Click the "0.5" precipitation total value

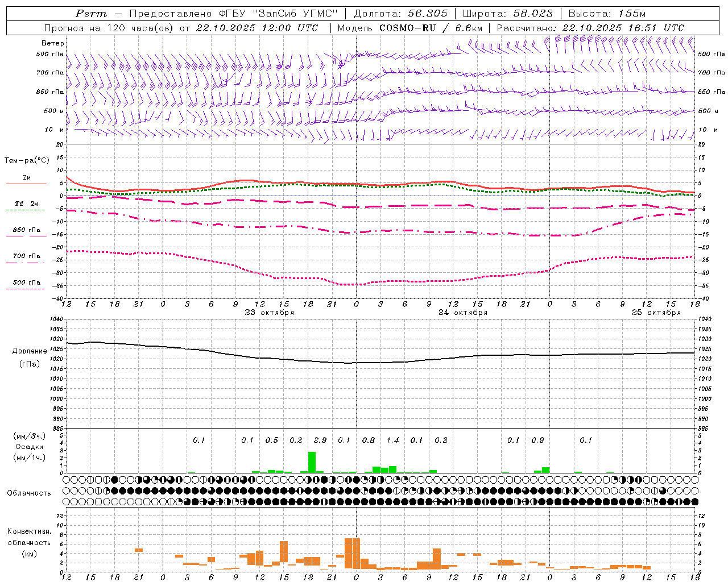click(272, 440)
